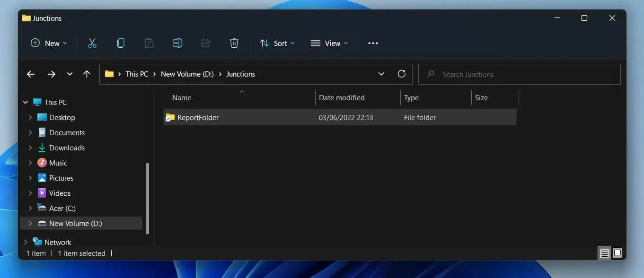
Task: Click This PC breadcrumb in address bar
Action: tap(137, 74)
